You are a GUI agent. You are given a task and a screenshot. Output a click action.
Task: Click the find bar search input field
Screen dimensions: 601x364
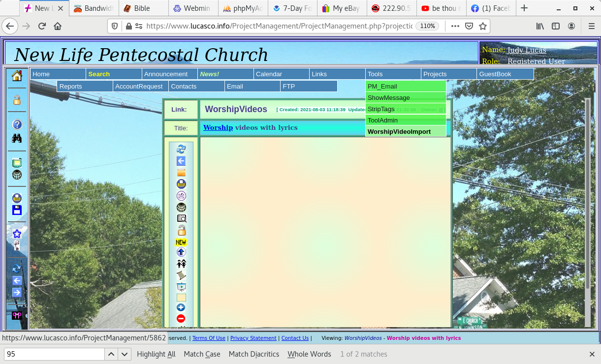(x=54, y=354)
